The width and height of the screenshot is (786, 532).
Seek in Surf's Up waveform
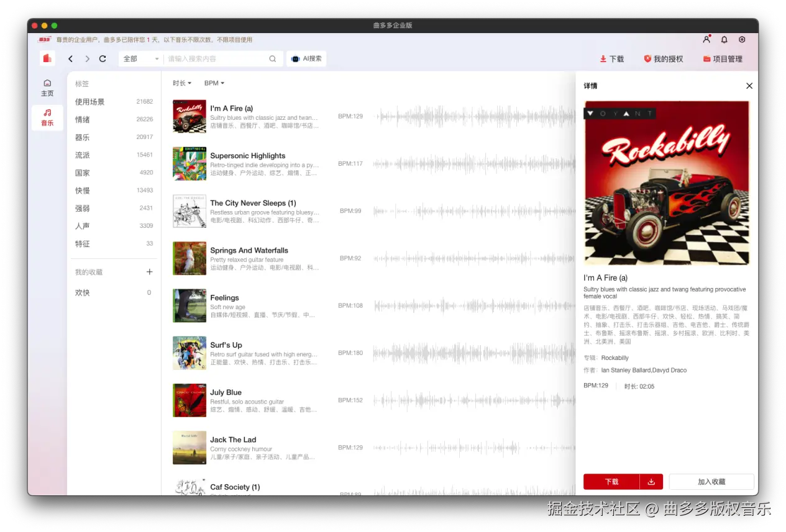(474, 353)
